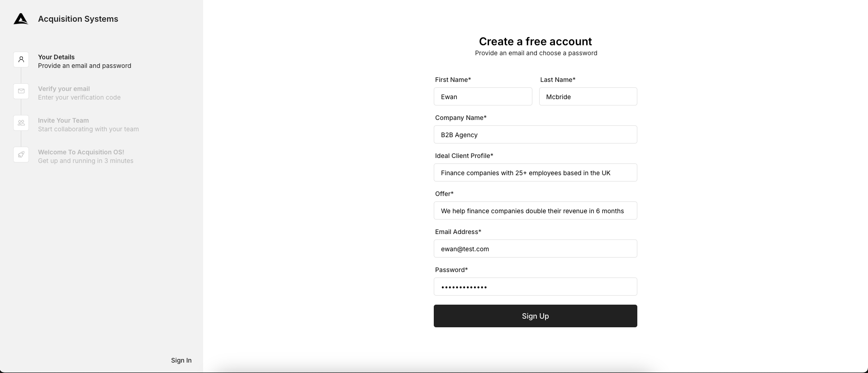The width and height of the screenshot is (868, 373).
Task: Edit the Company Name input
Action: tap(535, 135)
